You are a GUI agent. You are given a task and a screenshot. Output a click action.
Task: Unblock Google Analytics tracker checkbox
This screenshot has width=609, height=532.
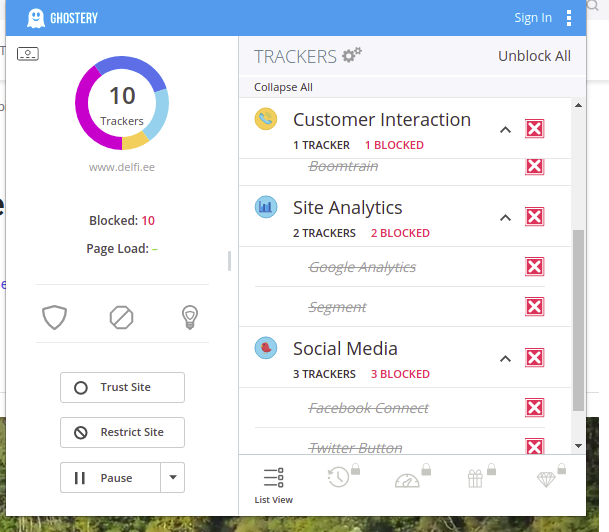click(x=534, y=267)
